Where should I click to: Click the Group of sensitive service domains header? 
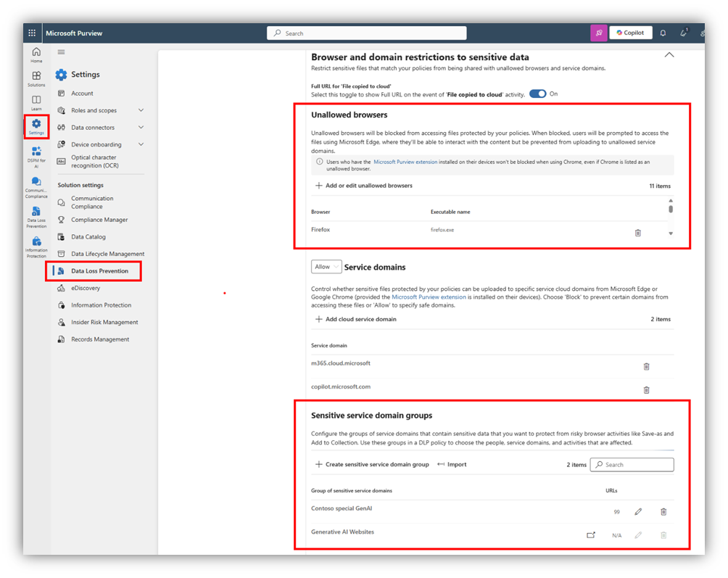(x=352, y=490)
